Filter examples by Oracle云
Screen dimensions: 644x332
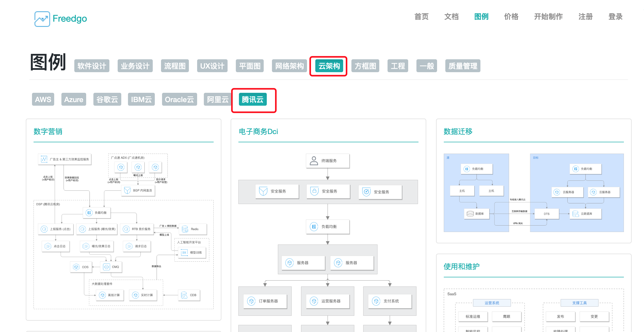(x=180, y=99)
